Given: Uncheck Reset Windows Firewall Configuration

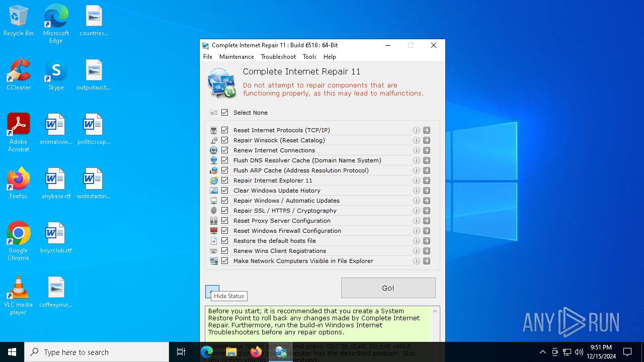Looking at the screenshot, I should pos(225,231).
